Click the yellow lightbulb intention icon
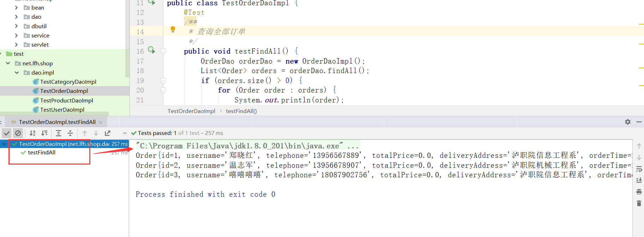The width and height of the screenshot is (644, 237). point(173,29)
